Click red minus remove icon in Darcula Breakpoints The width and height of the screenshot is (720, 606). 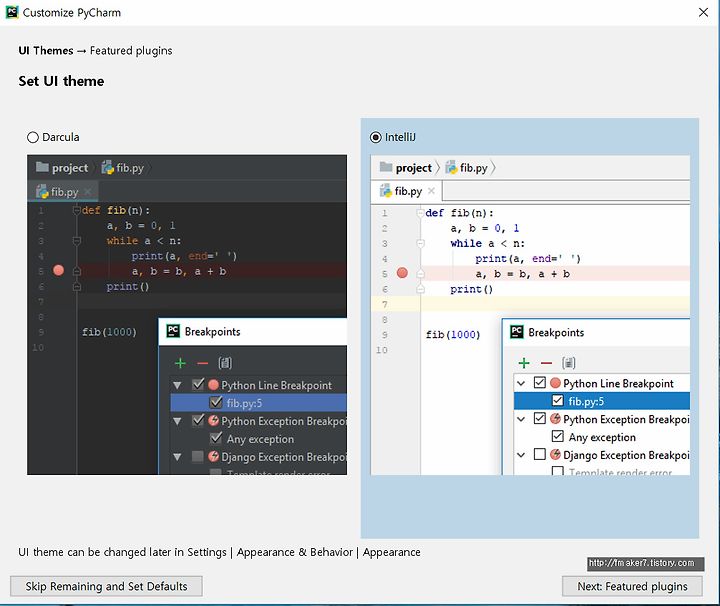tap(202, 363)
